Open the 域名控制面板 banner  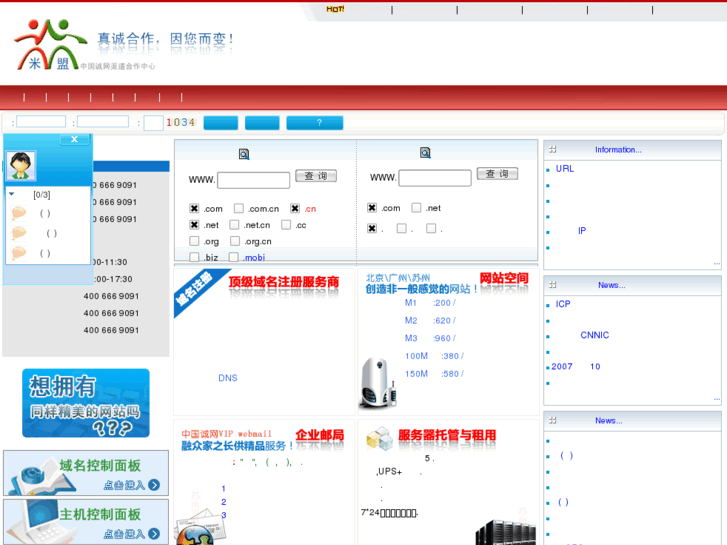tap(86, 473)
